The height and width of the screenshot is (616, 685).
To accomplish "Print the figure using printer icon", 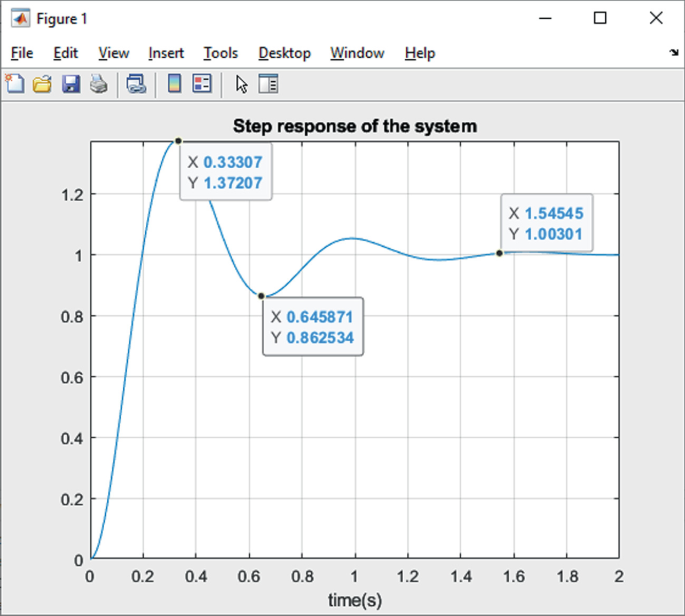I will coord(99,83).
